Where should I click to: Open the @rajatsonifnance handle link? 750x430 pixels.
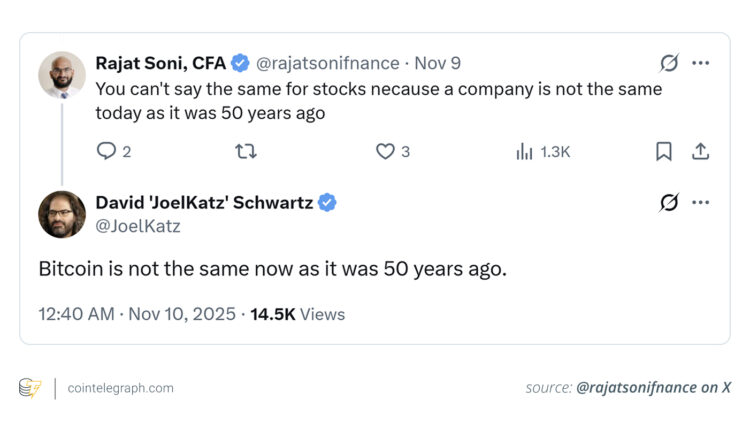(329, 63)
